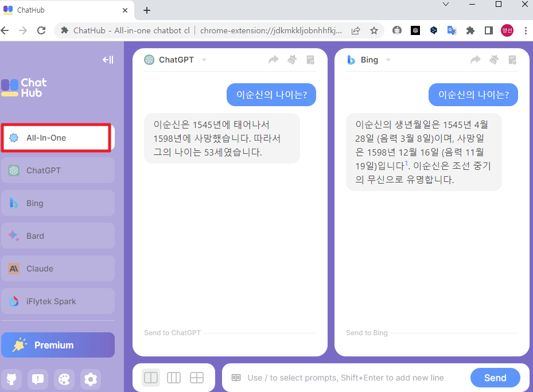Viewport: 533px width, 392px height.
Task: Open Bard in the sidebar
Action: click(58, 236)
